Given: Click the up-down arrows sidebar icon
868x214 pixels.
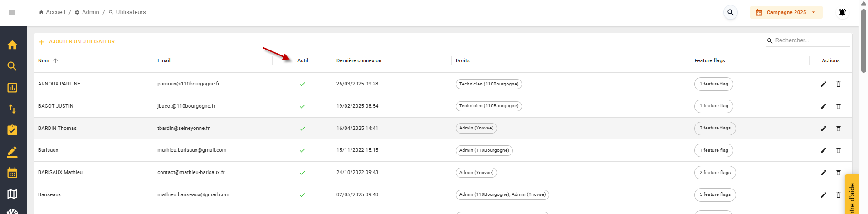Looking at the screenshot, I should point(12,109).
